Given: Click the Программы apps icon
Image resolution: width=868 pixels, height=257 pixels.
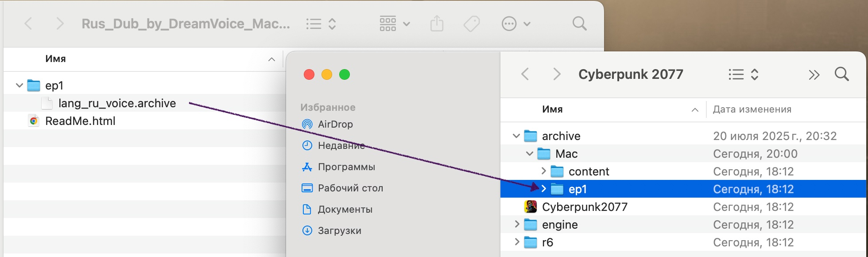Looking at the screenshot, I should [x=307, y=167].
